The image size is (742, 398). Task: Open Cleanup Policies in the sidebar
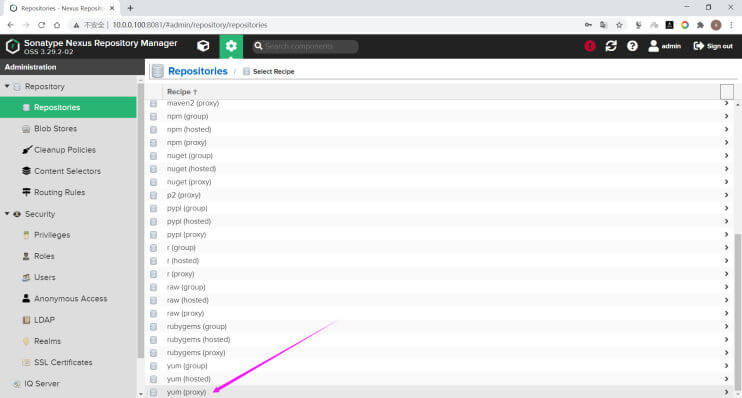[65, 150]
